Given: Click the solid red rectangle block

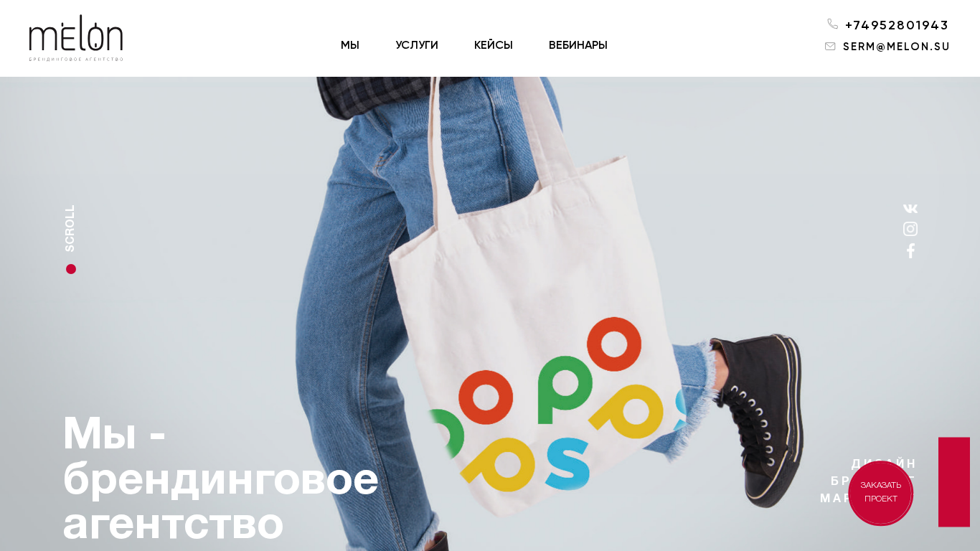Looking at the screenshot, I should coord(954,482).
